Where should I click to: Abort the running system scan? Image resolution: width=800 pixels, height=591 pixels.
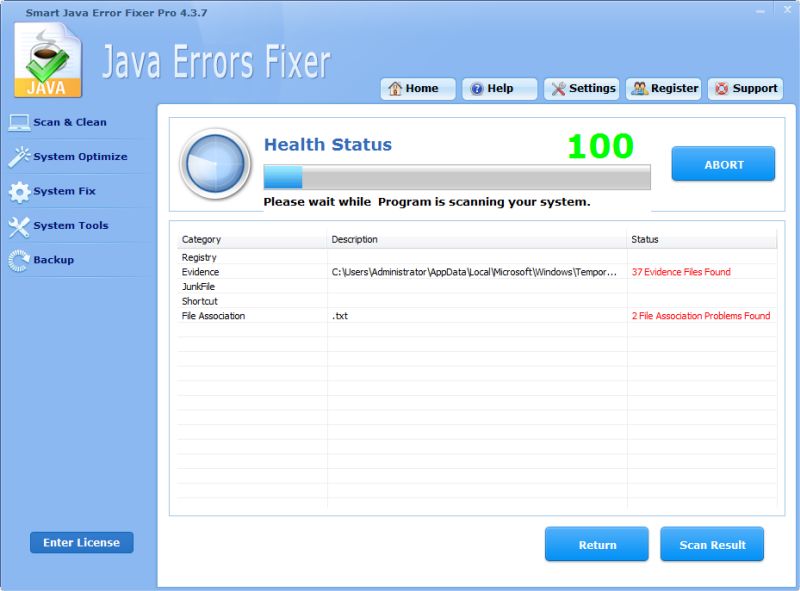pos(722,165)
